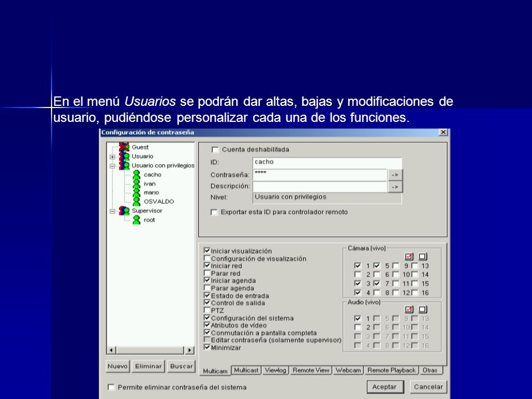Click the Cancelar button
This screenshot has height=399, width=532.
(428, 387)
